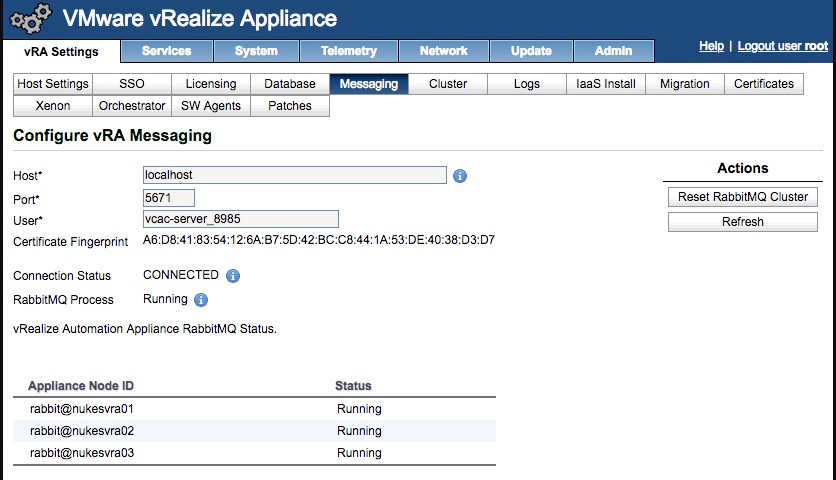The height and width of the screenshot is (480, 836).
Task: Click the Refresh button
Action: pos(743,222)
